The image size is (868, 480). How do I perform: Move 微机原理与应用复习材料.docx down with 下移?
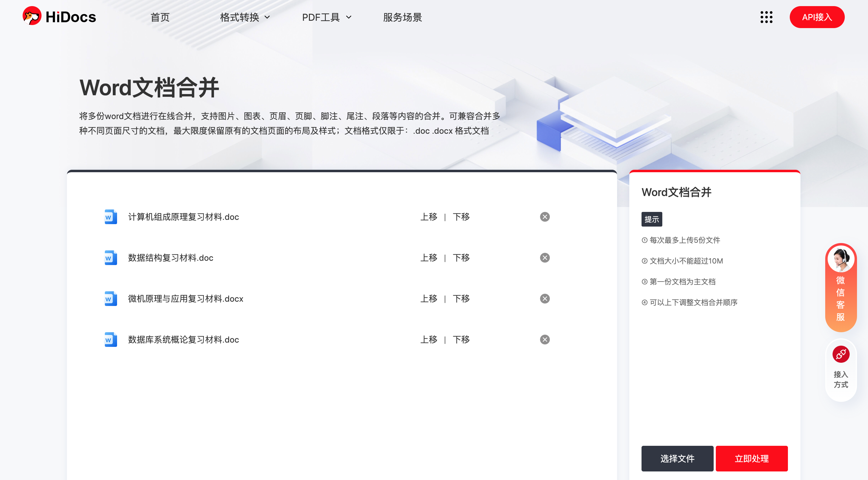461,299
